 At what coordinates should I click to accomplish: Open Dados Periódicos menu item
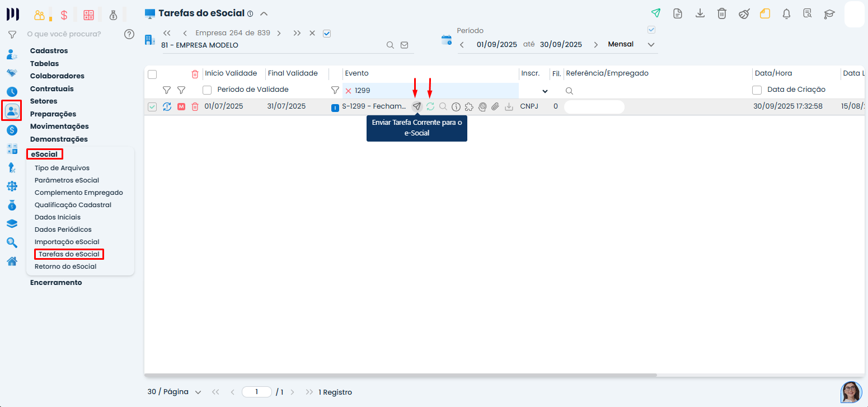point(63,230)
